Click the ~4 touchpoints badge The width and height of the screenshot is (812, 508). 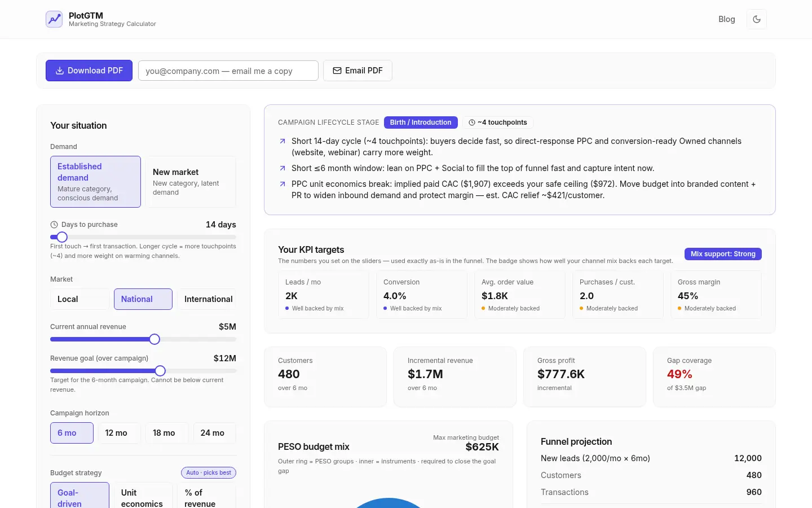pyautogui.click(x=498, y=122)
